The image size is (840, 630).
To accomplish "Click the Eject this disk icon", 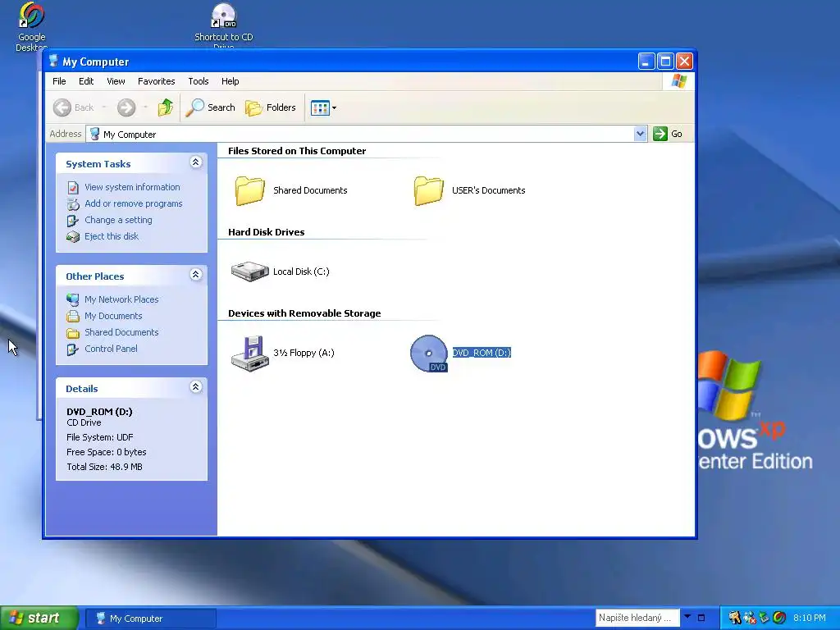I will coord(73,237).
